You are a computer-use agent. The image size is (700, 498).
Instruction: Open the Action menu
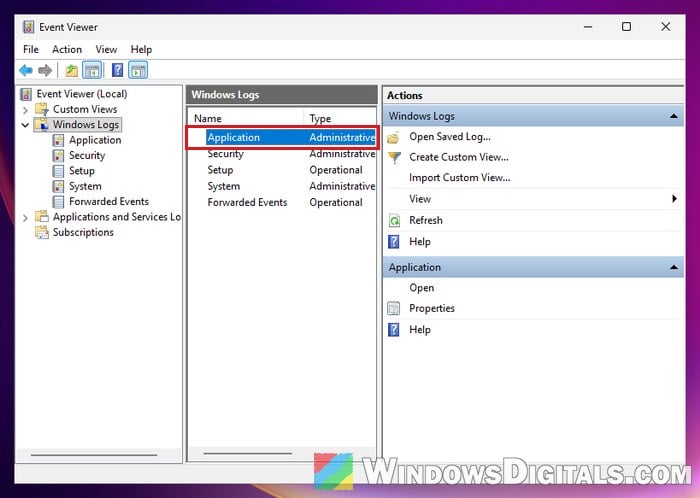tap(67, 50)
